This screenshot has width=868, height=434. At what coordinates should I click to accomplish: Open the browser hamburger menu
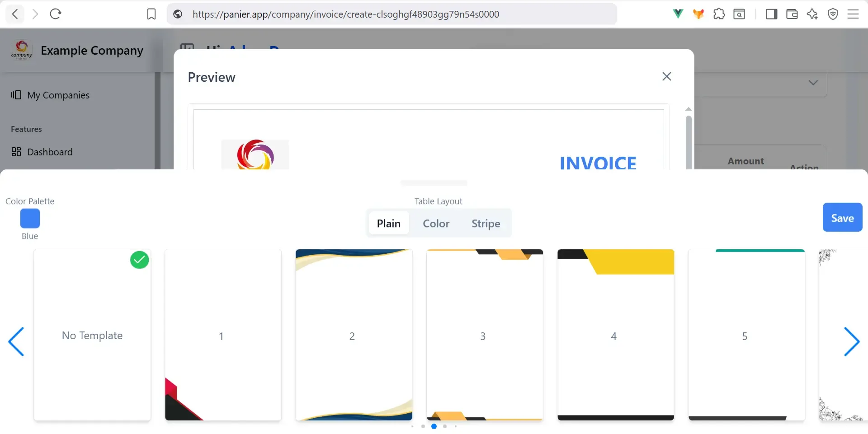[853, 14]
